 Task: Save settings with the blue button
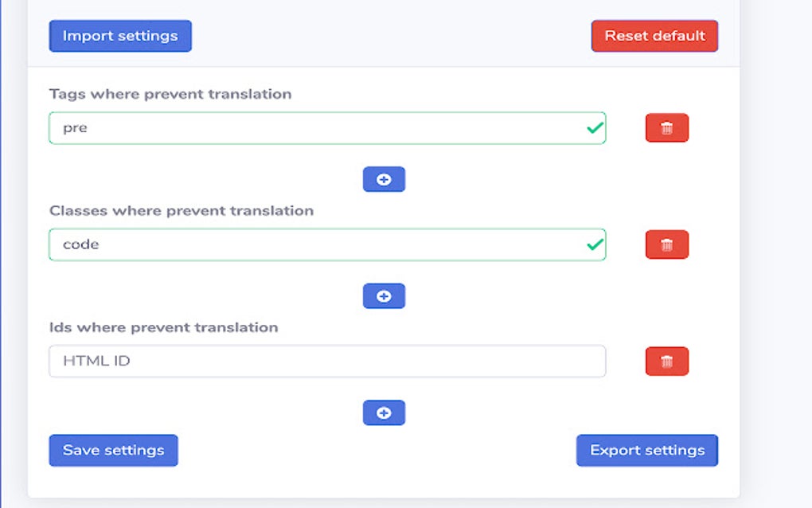tap(112, 450)
